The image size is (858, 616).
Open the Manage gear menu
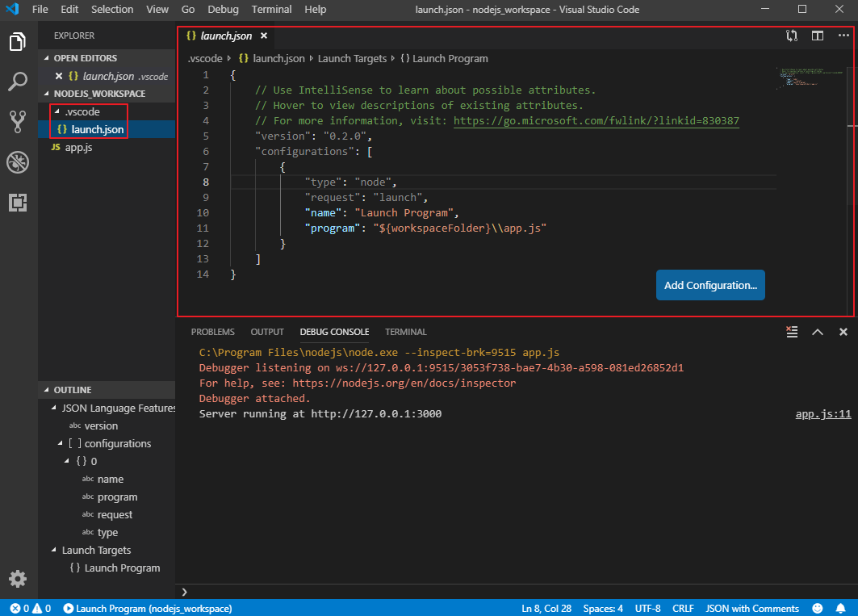point(18,578)
